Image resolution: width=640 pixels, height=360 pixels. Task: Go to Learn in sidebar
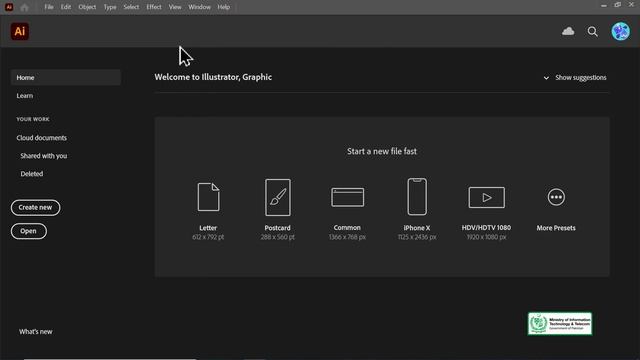coord(25,96)
